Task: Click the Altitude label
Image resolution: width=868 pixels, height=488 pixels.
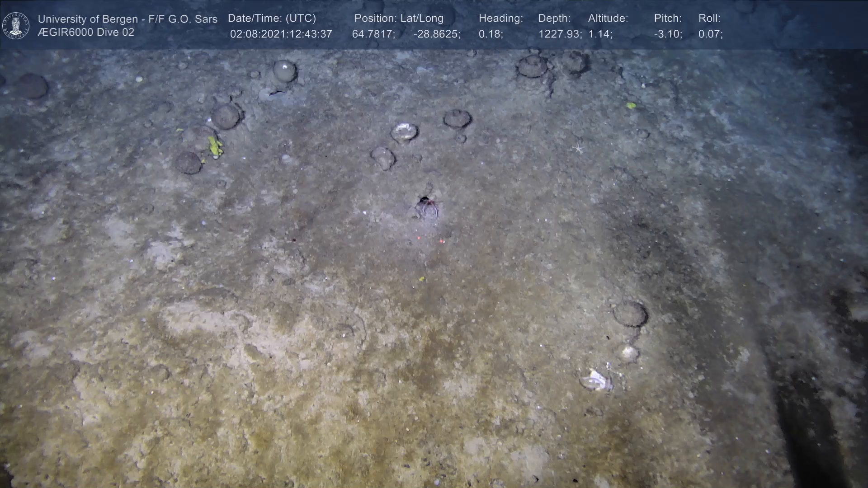Action: 608,18
